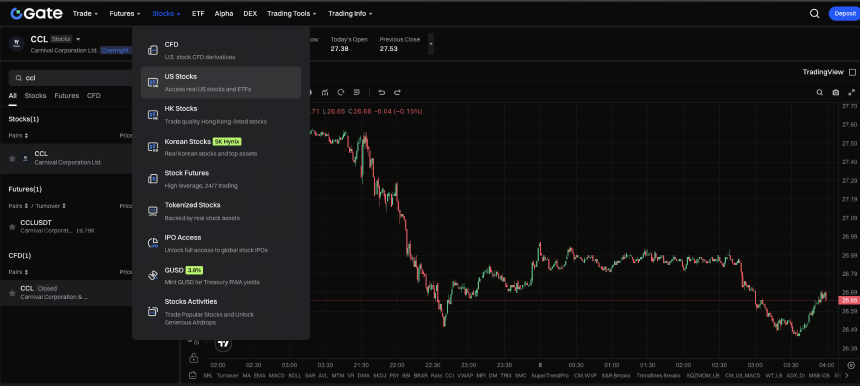Star the CCLUSDT futures pair
This screenshot has height=386, width=860.
pos(12,227)
